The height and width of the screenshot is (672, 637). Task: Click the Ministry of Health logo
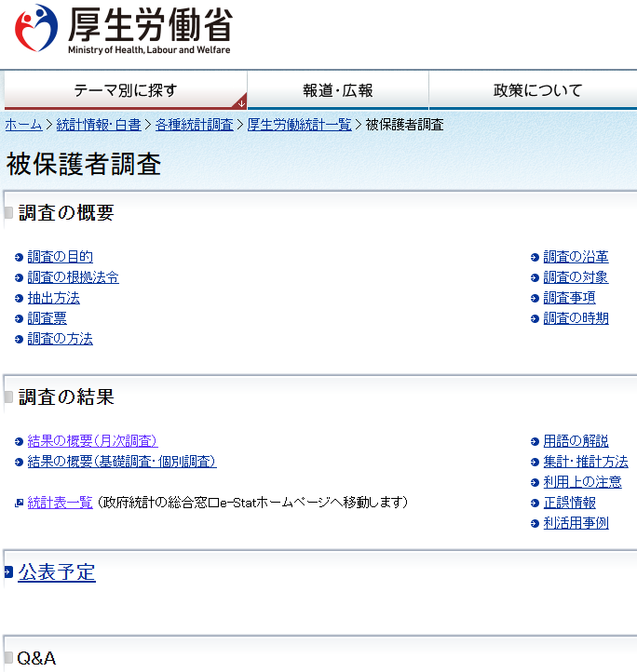click(x=123, y=30)
